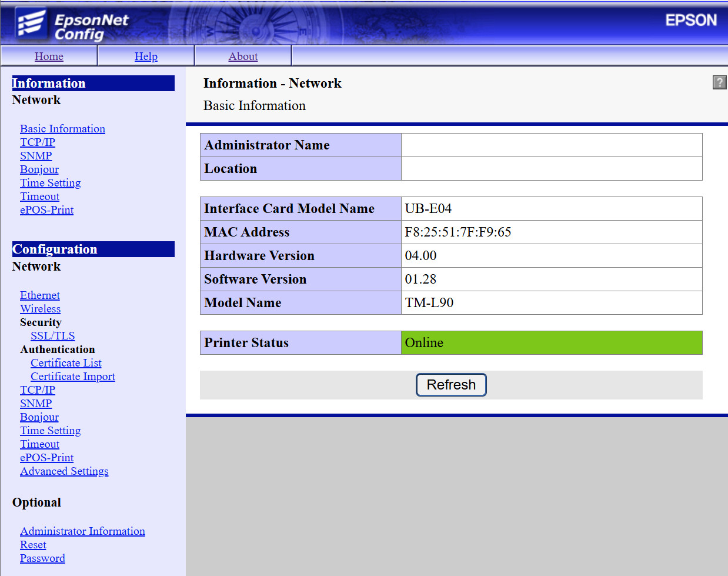This screenshot has width=728, height=576.
Task: Click the EPSON brand logo
Action: [691, 20]
